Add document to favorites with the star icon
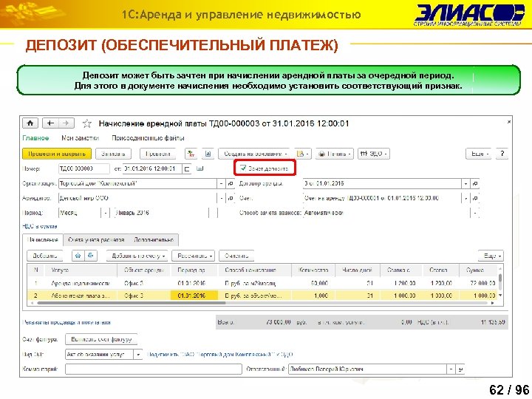Viewport: 532px width, 399px height. click(87, 123)
